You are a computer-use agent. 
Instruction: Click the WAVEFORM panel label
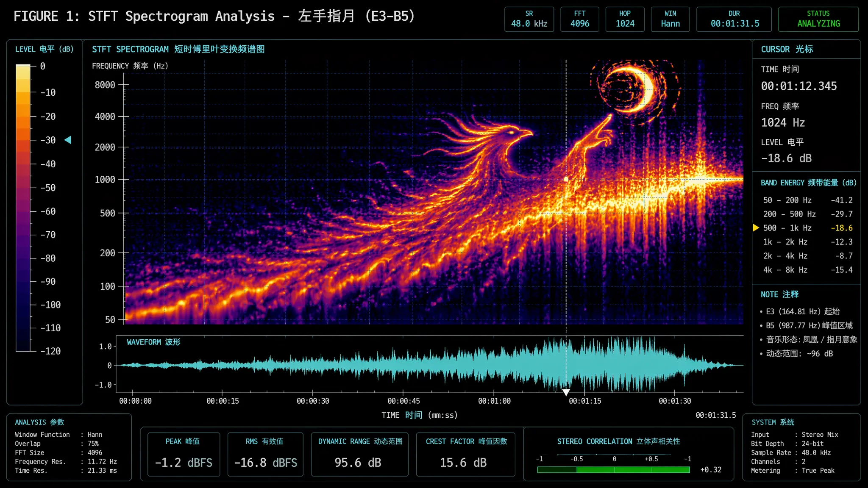(153, 342)
